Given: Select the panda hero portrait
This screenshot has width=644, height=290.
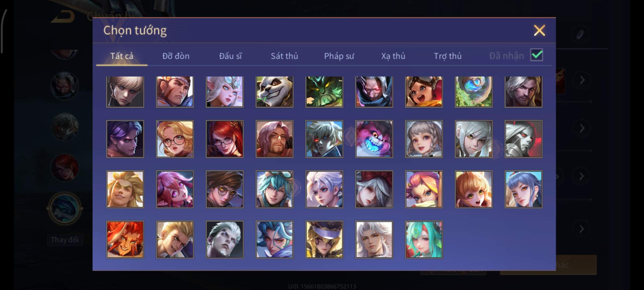Looking at the screenshot, I should (274, 92).
